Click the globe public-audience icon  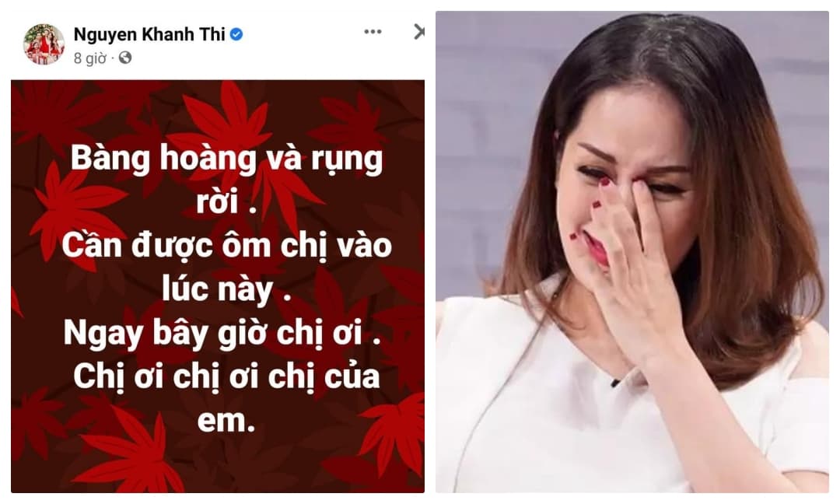[124, 58]
